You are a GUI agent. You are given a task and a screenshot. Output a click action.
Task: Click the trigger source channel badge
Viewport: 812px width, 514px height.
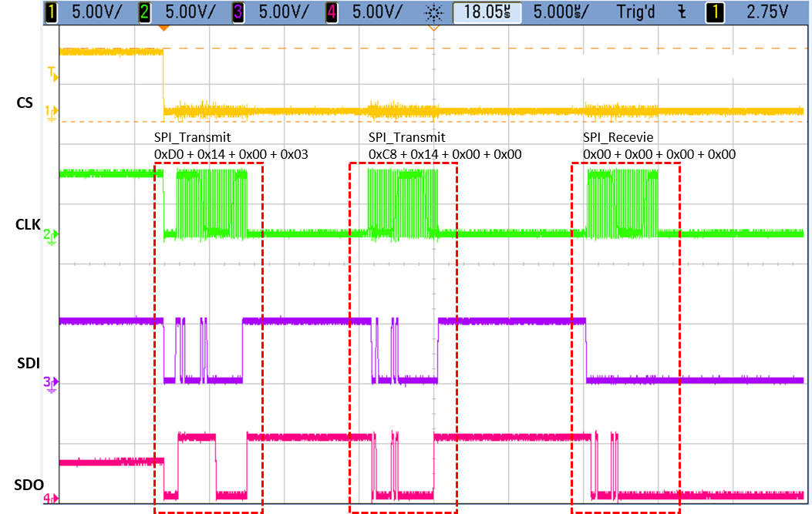(714, 12)
